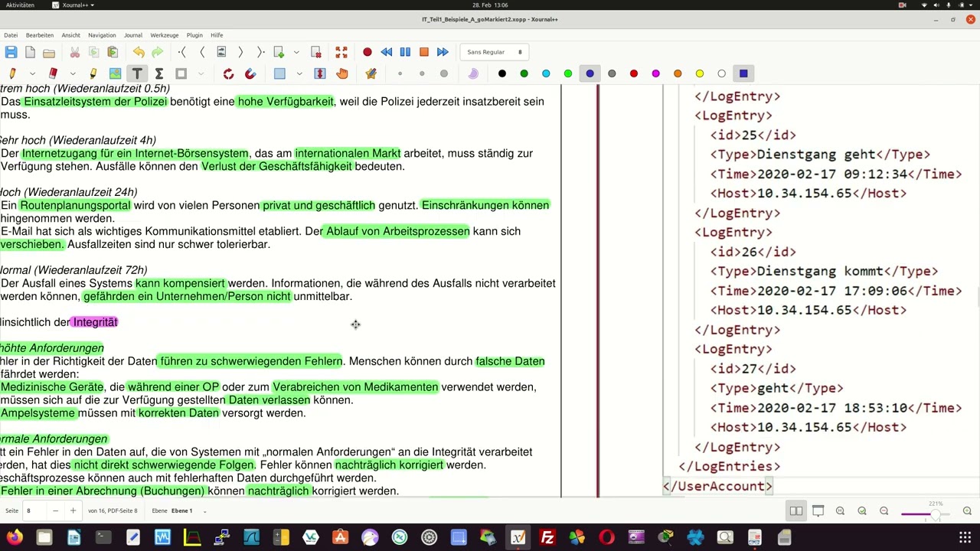The width and height of the screenshot is (980, 551).
Task: Select the Highlighter tool
Action: 93,73
